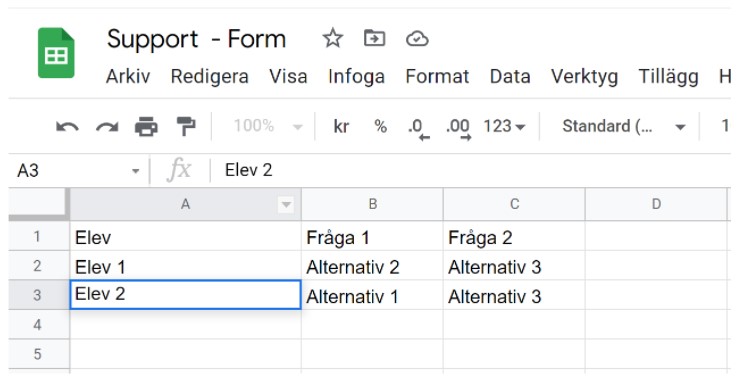This screenshot has height=391, width=753.
Task: Star the Support - Form document
Action: (332, 38)
